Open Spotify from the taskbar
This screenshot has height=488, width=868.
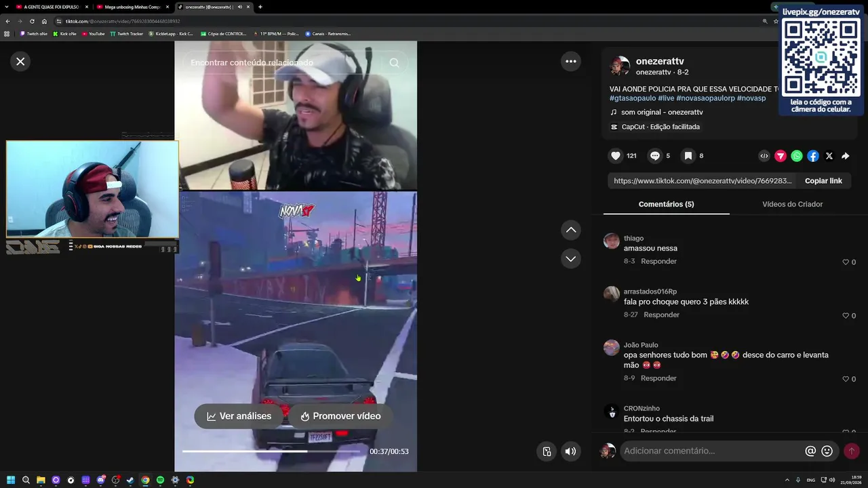[160, 480]
